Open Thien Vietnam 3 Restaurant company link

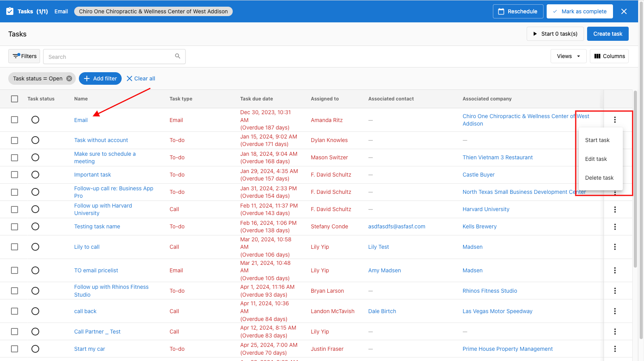498,157
